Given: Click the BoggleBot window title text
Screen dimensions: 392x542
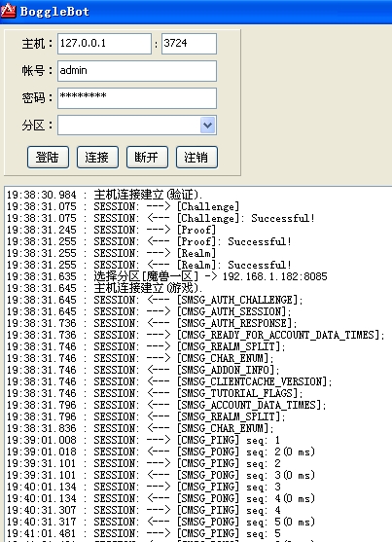Looking at the screenshot, I should [54, 12].
